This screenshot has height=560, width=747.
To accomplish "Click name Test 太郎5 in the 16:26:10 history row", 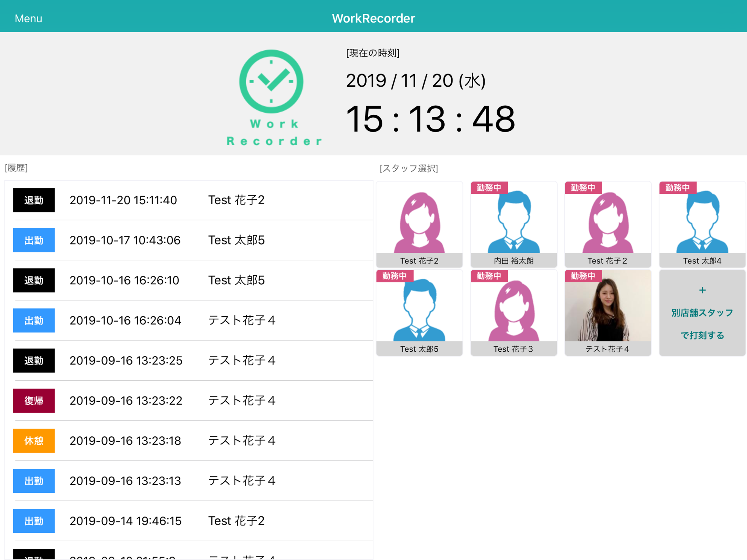I will [x=237, y=280].
